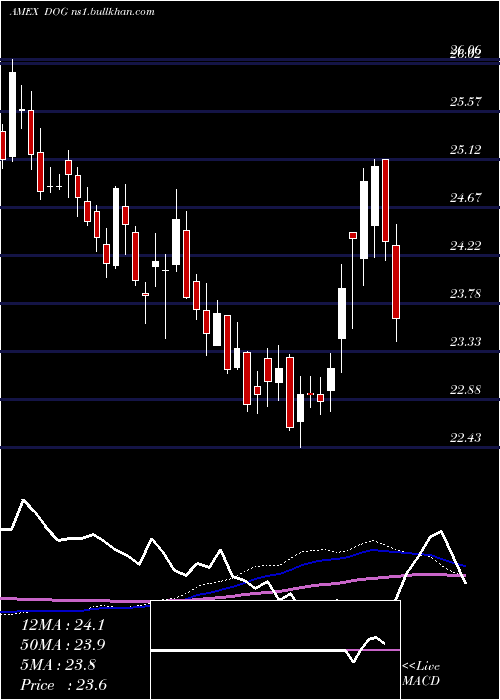Image resolution: width=500 pixels, height=700 pixels.
Task: Open the MACD inset chart box
Action: pos(275,650)
